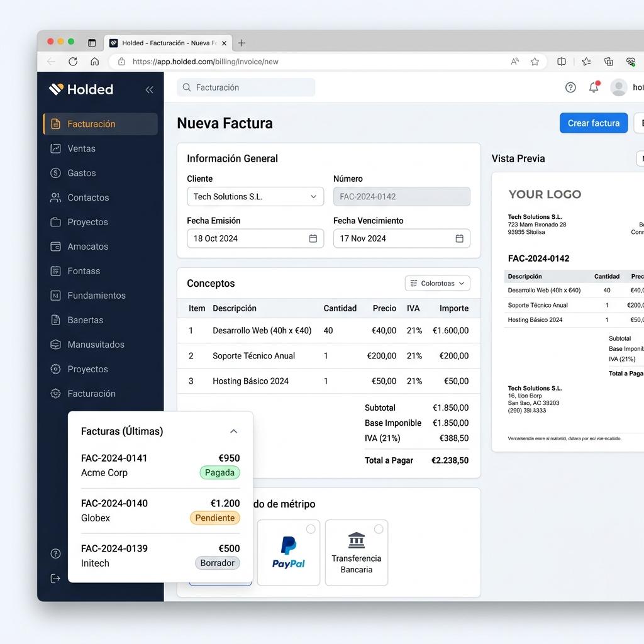
Task: Collapse the Holded sidebar with double chevron
Action: pyautogui.click(x=149, y=90)
